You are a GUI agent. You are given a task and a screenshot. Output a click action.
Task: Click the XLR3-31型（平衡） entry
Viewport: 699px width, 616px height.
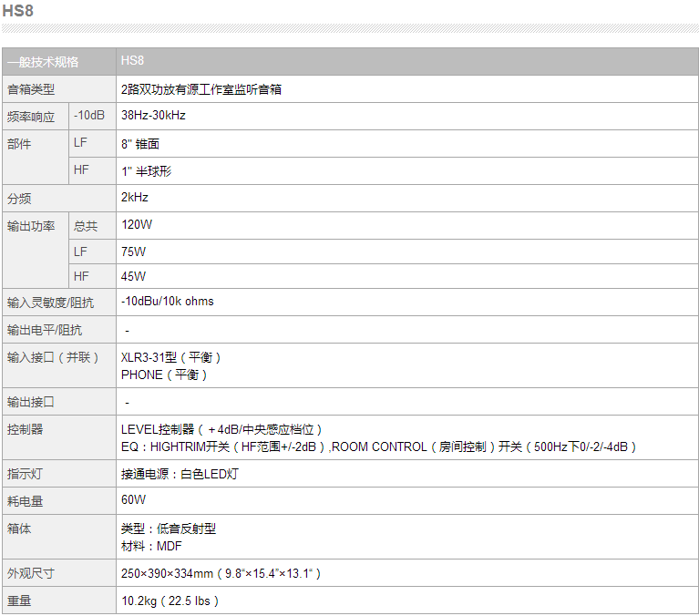(171, 357)
